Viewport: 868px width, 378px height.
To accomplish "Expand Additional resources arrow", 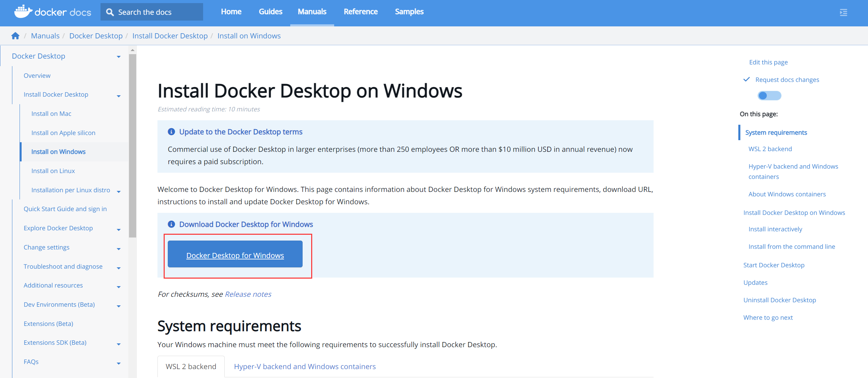I will 119,287.
